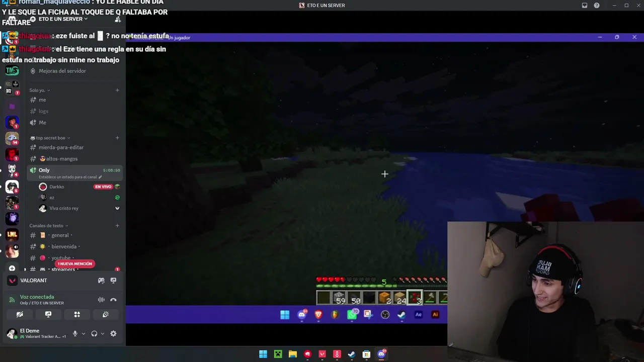Open game activity controller icon beside VALORANT
Viewport: 644px width, 362px height.
tap(101, 281)
